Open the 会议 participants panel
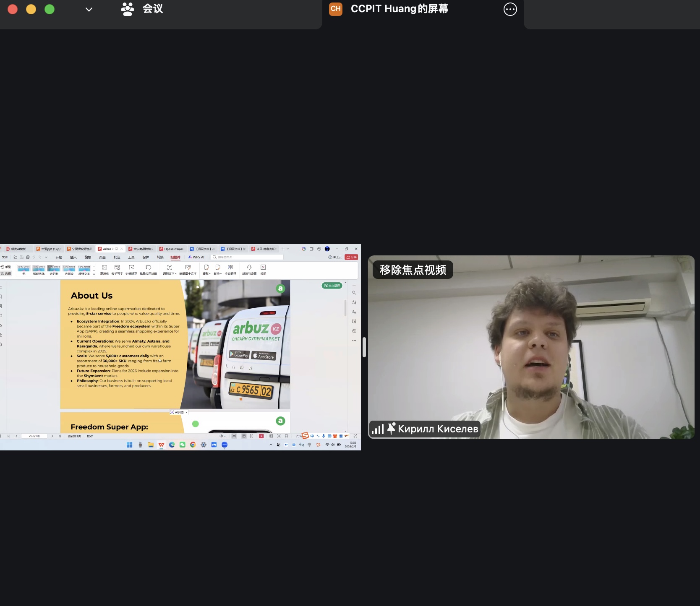700x606 pixels. [x=142, y=9]
